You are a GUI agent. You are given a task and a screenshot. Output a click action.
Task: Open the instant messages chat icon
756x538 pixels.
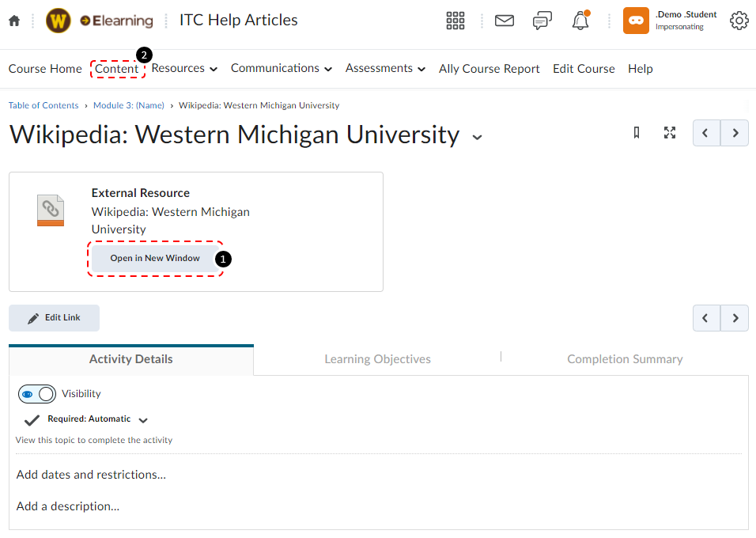tap(542, 21)
